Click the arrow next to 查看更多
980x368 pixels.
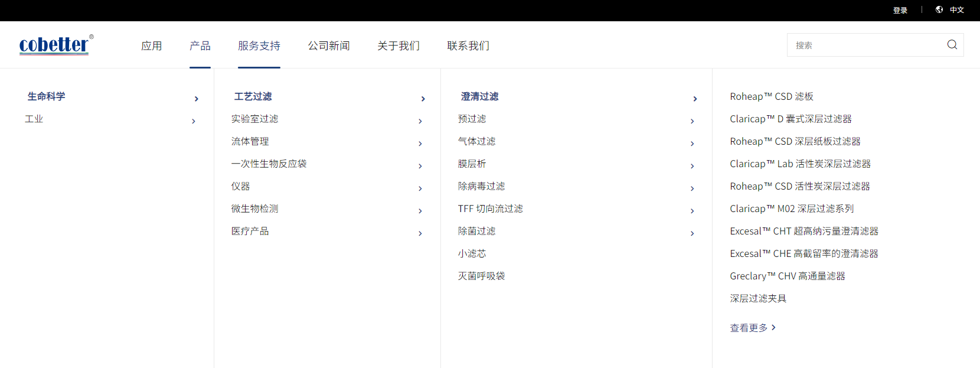click(x=773, y=327)
